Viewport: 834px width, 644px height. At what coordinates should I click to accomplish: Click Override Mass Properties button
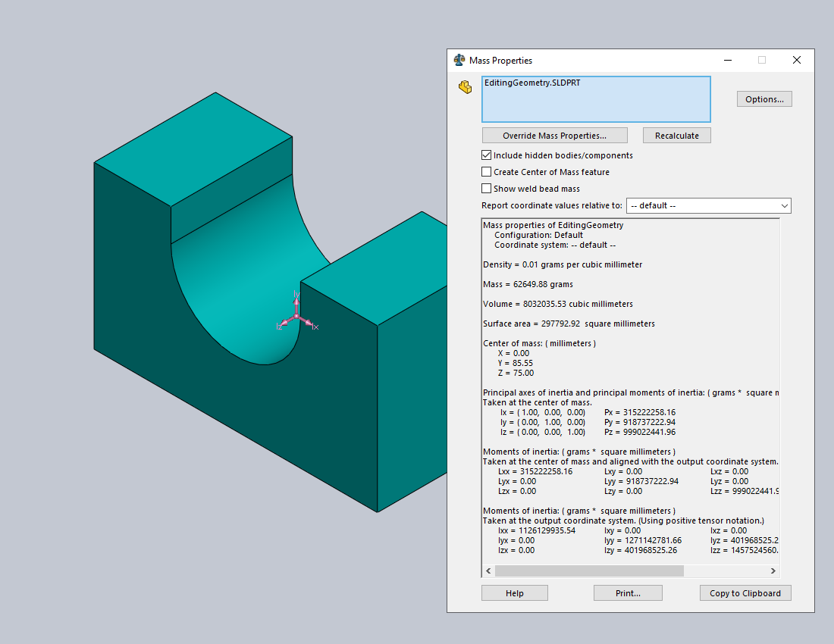click(x=554, y=136)
